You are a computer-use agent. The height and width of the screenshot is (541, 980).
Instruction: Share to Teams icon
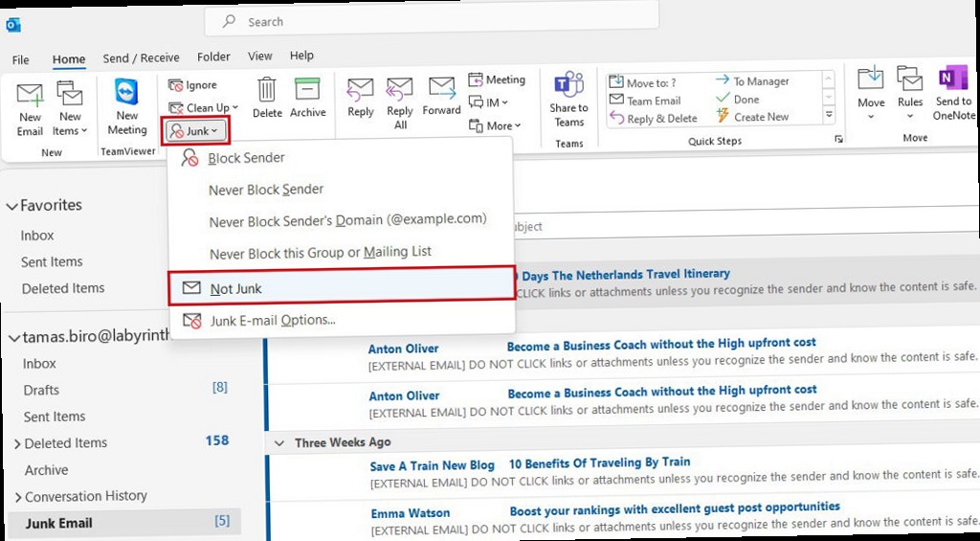pyautogui.click(x=569, y=86)
